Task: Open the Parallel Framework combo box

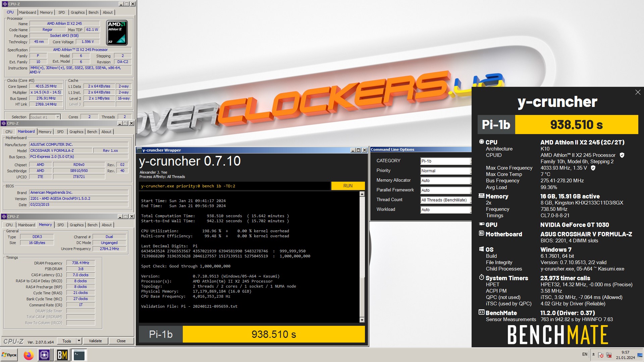Action: (x=446, y=190)
